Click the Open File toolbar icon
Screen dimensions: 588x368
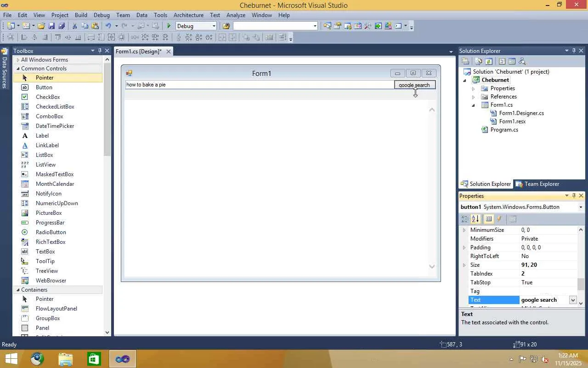click(x=41, y=26)
